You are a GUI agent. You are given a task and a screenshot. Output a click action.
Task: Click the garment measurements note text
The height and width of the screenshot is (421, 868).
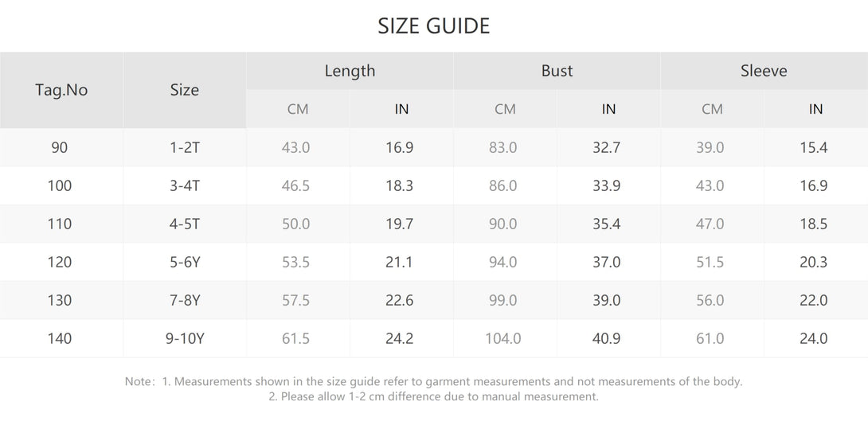(434, 381)
